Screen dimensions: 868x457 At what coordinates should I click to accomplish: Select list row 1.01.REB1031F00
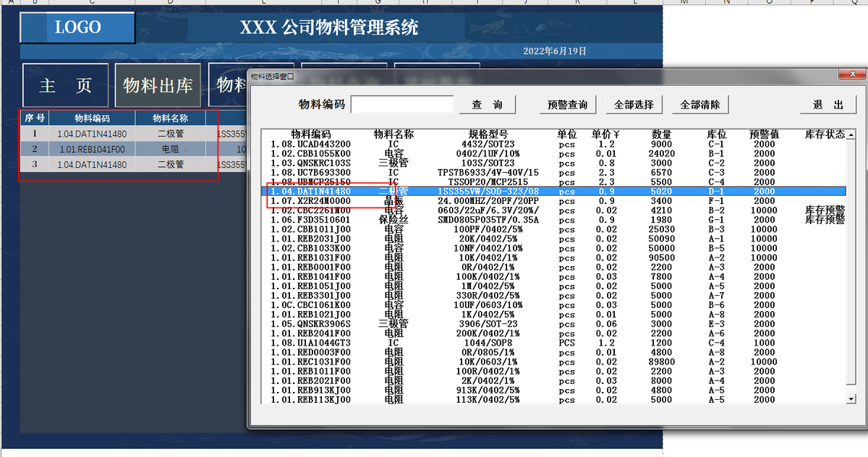tap(553, 257)
